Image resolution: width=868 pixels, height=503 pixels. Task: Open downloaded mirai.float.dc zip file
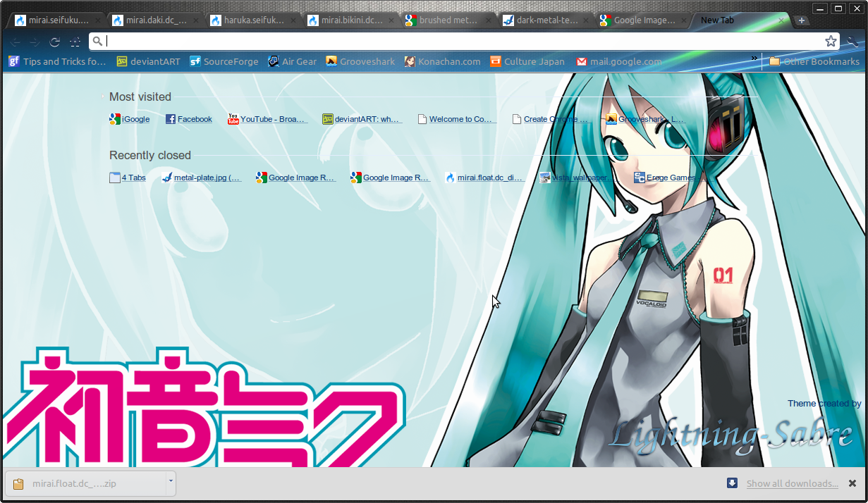[85, 483]
